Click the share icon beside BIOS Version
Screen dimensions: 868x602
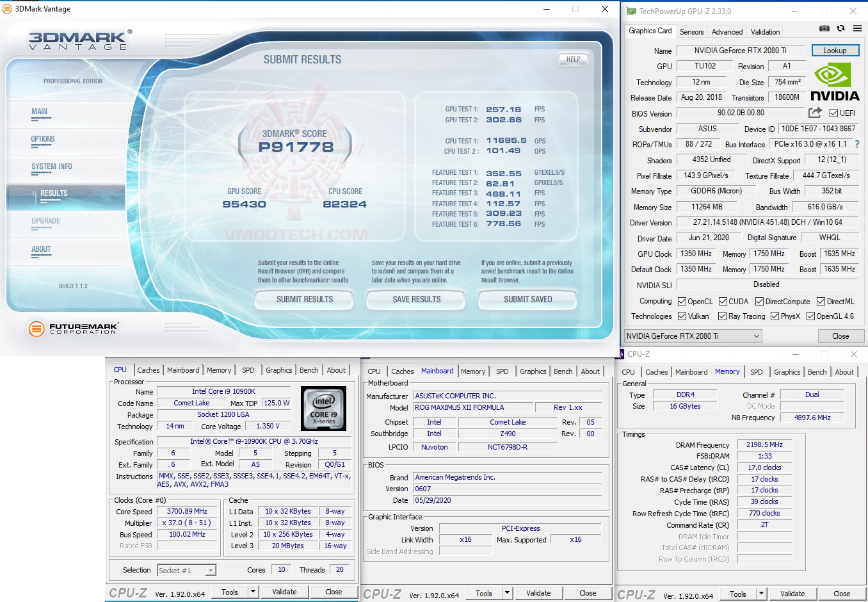[814, 113]
